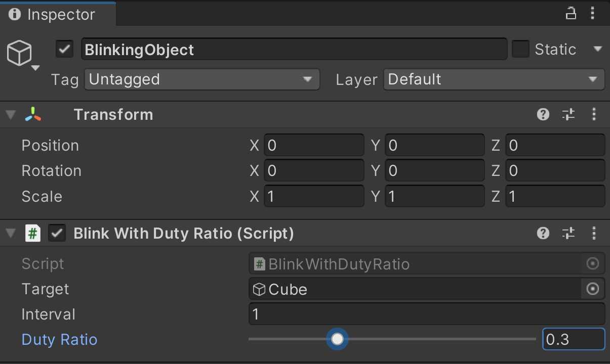Screen dimensions: 610x364
Task: Click the Duty Ratio slider handle
Action: (x=337, y=339)
